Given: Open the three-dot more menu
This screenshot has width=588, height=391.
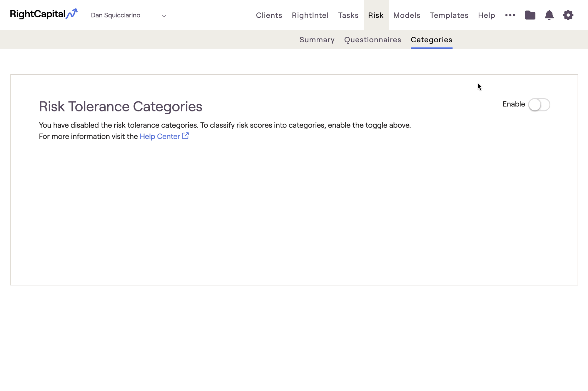Looking at the screenshot, I should [510, 15].
